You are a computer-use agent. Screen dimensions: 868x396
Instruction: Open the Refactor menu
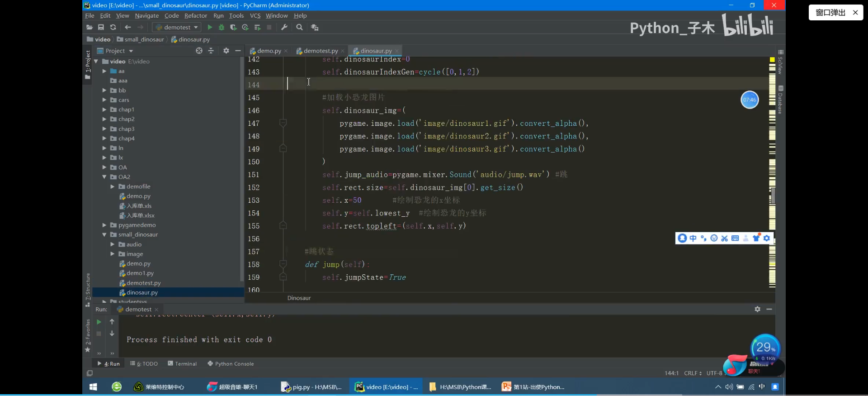click(x=196, y=15)
